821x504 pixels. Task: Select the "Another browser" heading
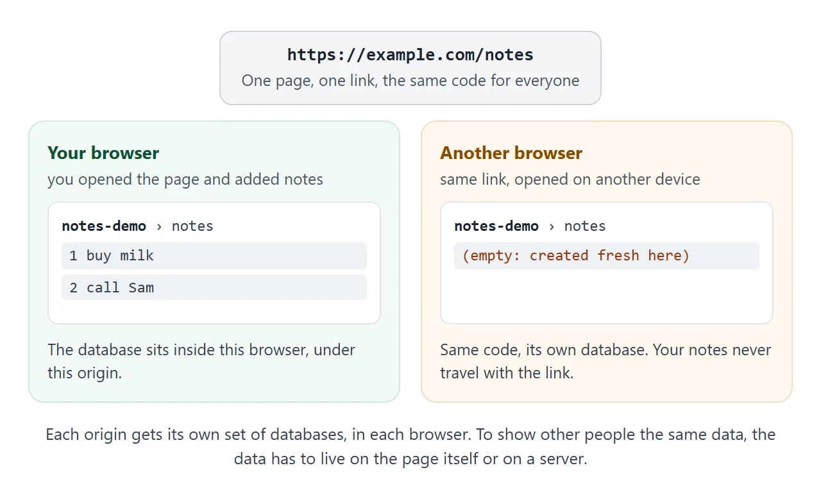511,153
